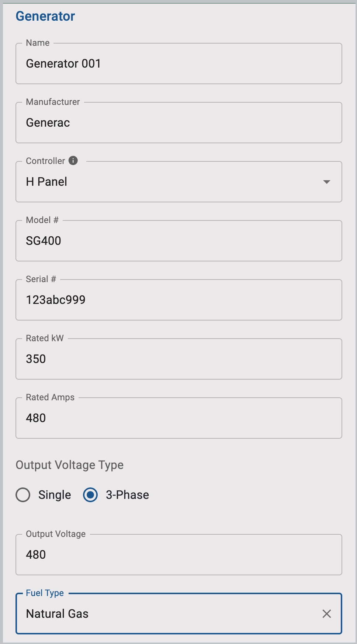This screenshot has width=357, height=644.
Task: Select the Rated Amps input
Action: pyautogui.click(x=178, y=418)
